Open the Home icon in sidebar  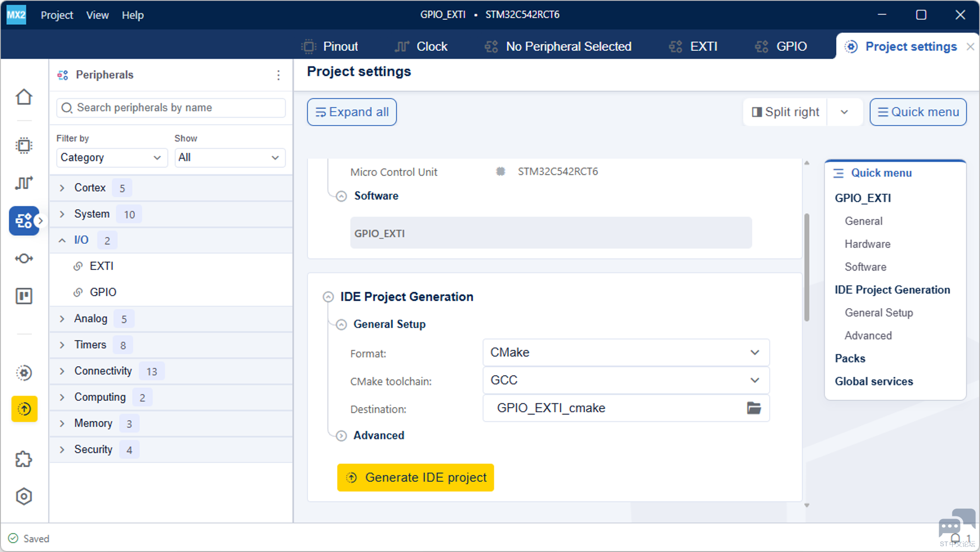coord(24,97)
